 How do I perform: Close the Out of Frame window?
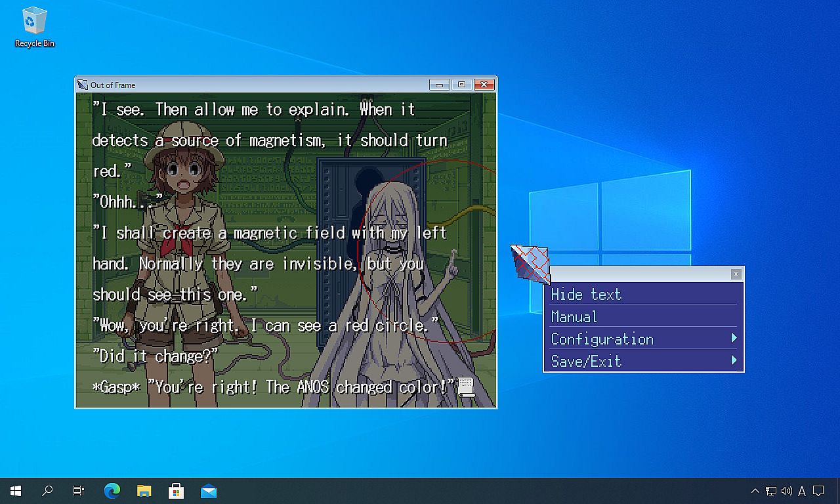tap(484, 85)
